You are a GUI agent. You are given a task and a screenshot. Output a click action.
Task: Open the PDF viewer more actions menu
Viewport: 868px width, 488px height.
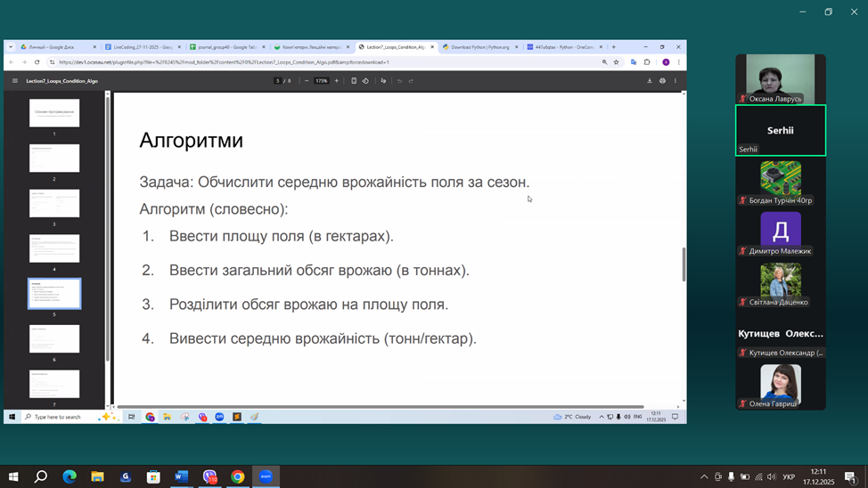click(676, 81)
